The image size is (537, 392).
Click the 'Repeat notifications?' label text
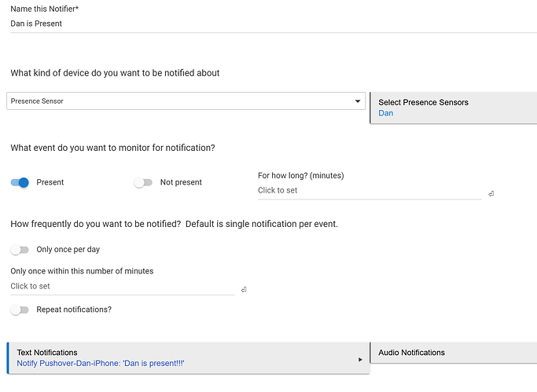pyautogui.click(x=74, y=310)
